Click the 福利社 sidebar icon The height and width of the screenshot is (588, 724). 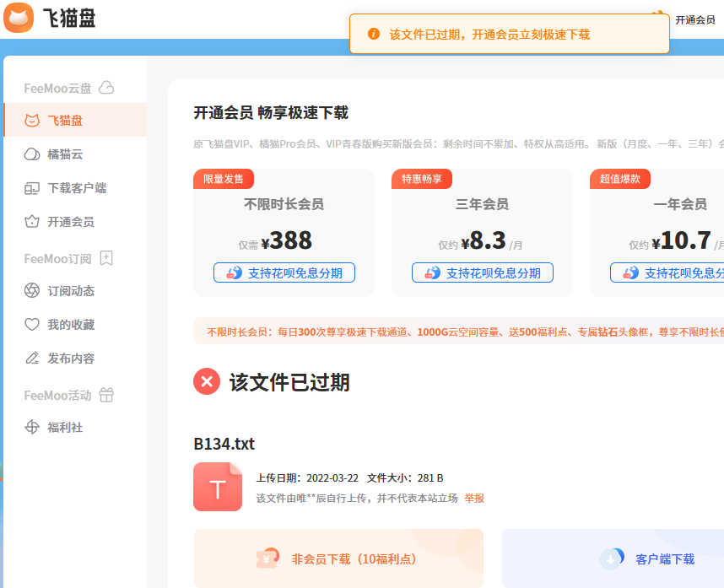(x=32, y=428)
